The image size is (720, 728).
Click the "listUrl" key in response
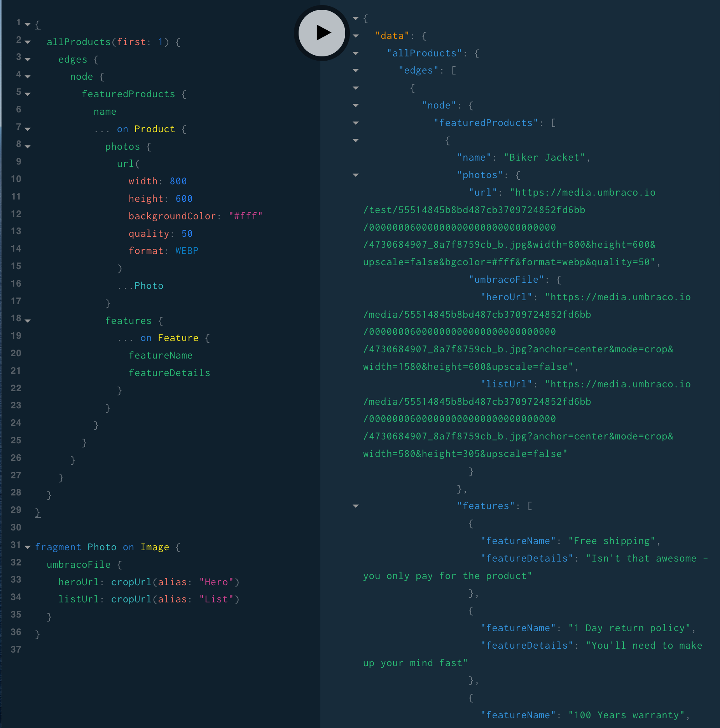click(x=506, y=384)
